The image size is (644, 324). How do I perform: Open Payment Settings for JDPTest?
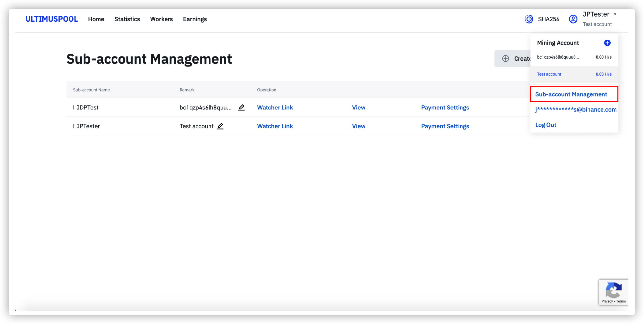[445, 108]
